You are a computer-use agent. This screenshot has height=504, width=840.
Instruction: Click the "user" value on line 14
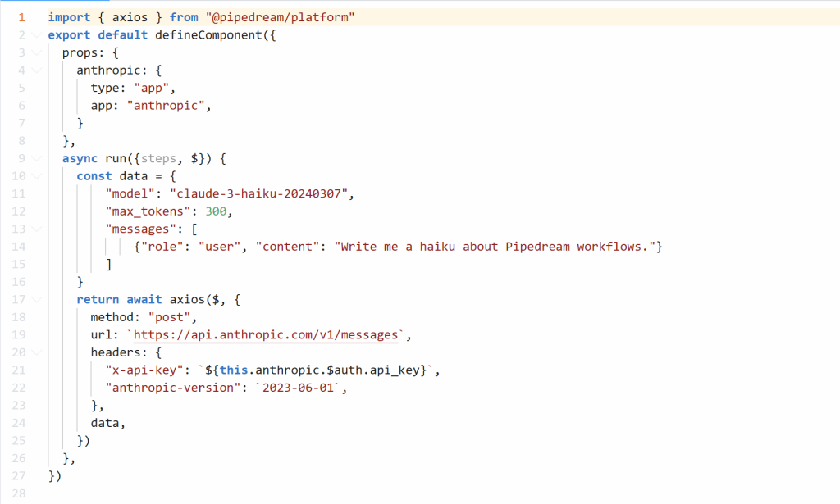tap(220, 247)
